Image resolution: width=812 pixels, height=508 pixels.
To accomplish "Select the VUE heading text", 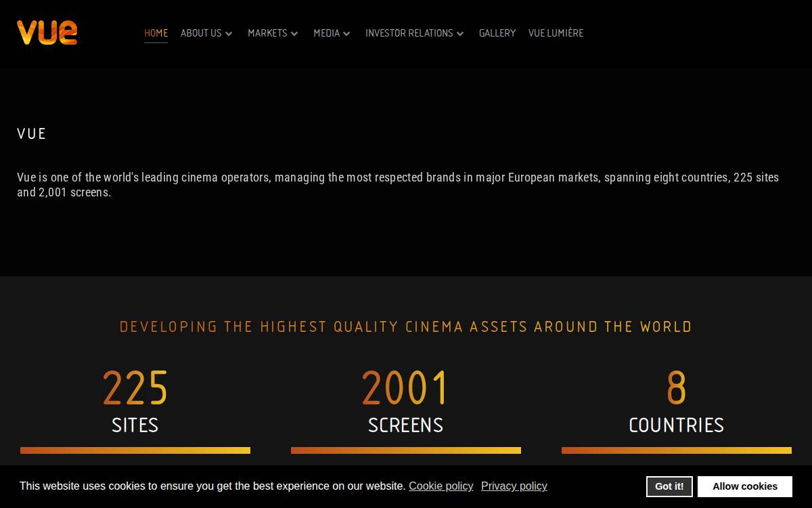I will pyautogui.click(x=32, y=133).
